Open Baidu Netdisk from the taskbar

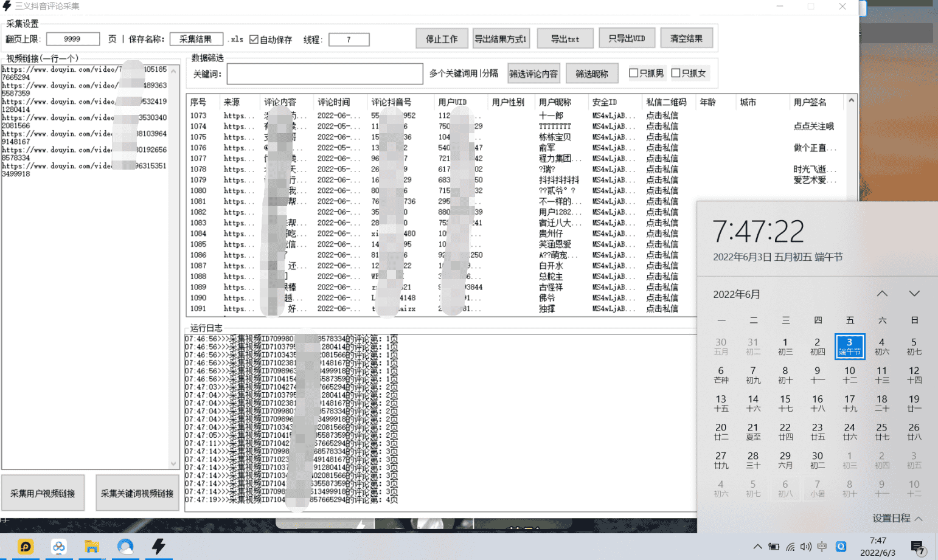point(59,547)
